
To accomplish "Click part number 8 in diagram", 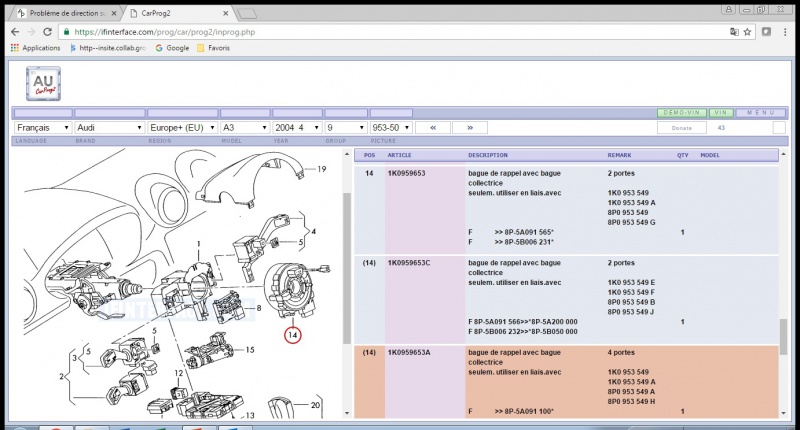I will [259, 308].
